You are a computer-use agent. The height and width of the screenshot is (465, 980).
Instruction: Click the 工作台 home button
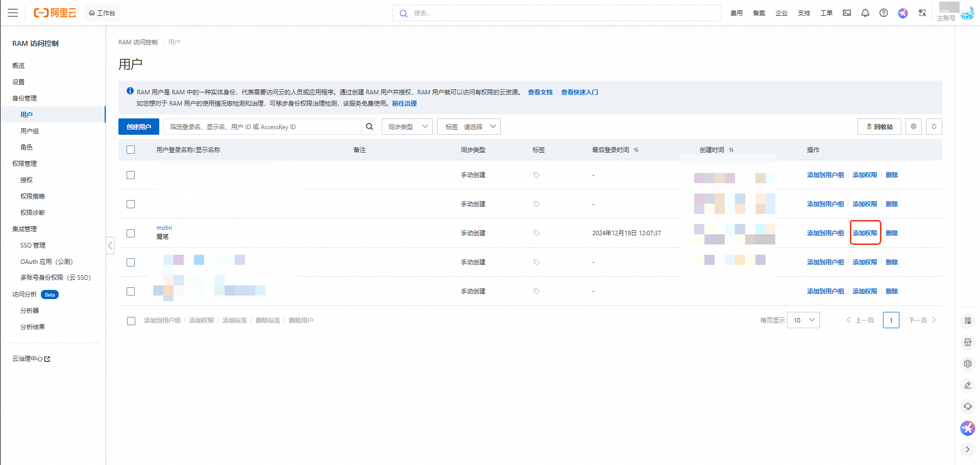tap(102, 13)
